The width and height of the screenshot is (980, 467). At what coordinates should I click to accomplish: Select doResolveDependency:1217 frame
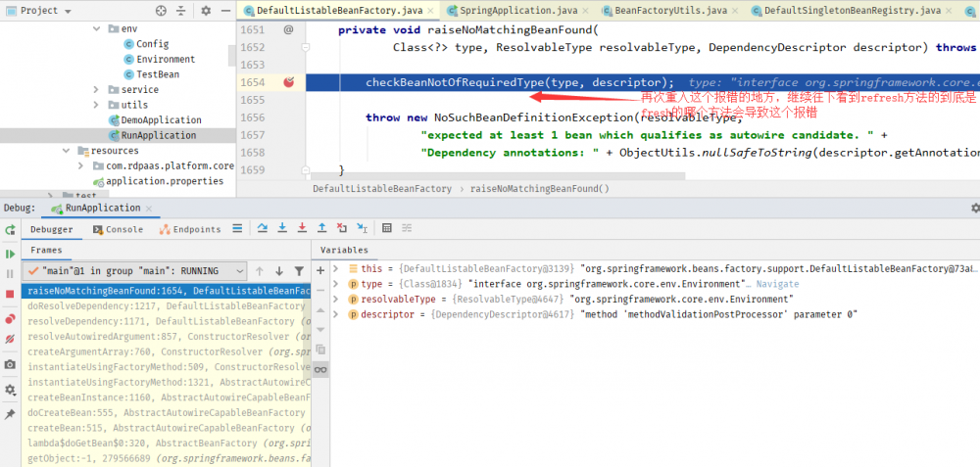(x=167, y=305)
